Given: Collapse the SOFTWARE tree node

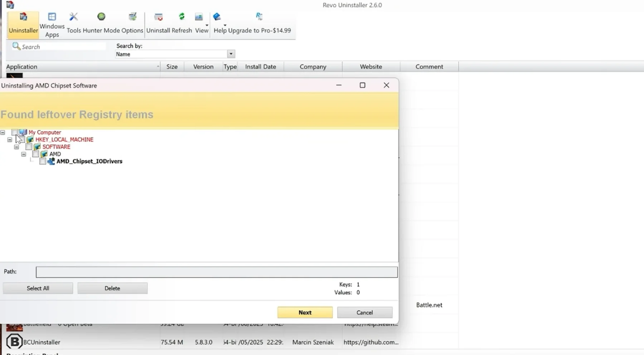Looking at the screenshot, I should point(16,147).
